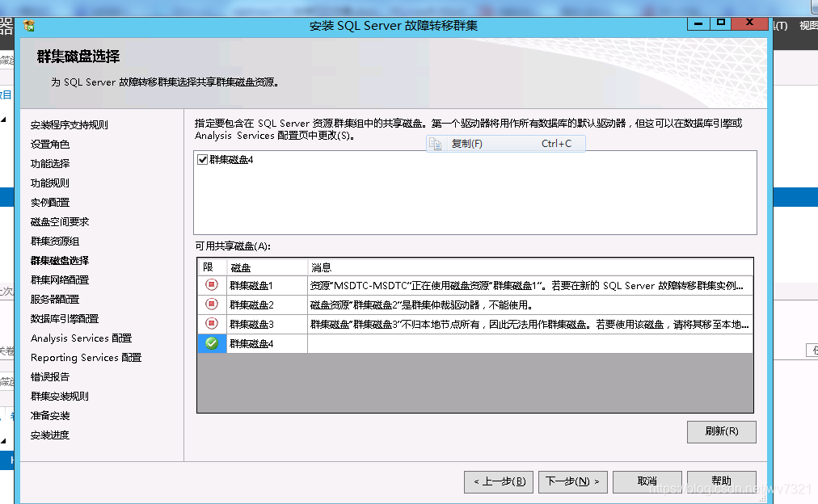Screen dimensions: 818x504
Task: Select the 功能规则 step
Action: pyautogui.click(x=49, y=183)
